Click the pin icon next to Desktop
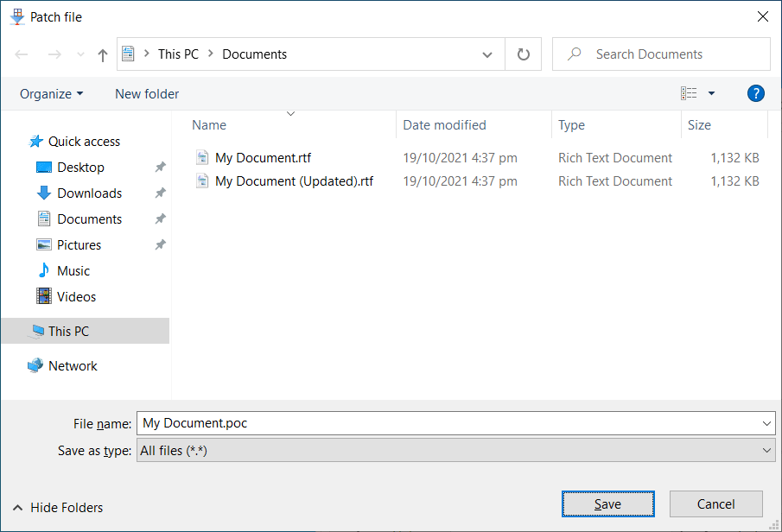 pos(160,167)
